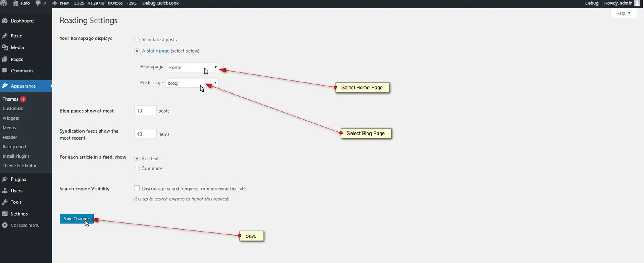644x263 pixels.
Task: Open Widgets submenu item
Action: (11, 118)
